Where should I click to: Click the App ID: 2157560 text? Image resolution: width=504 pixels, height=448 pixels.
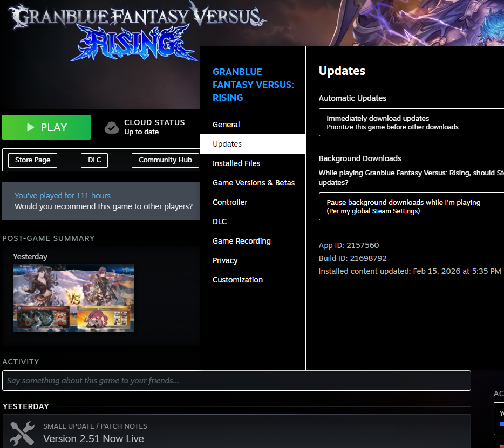click(349, 245)
